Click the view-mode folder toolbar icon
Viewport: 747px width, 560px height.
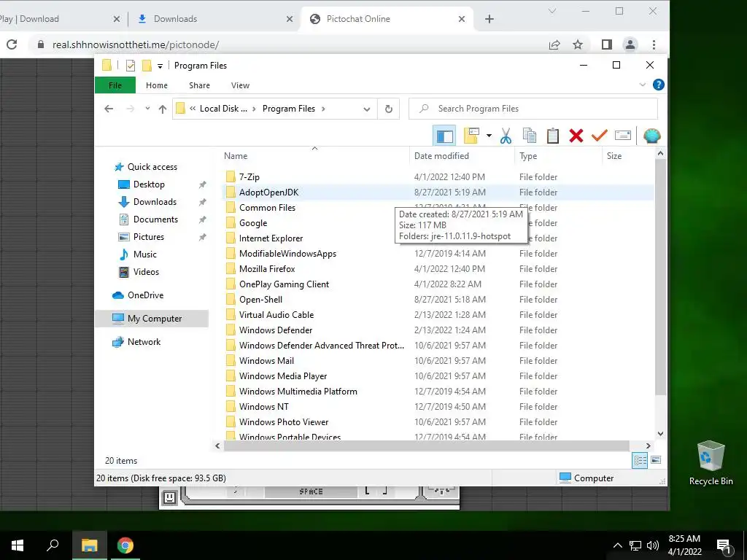coord(471,136)
